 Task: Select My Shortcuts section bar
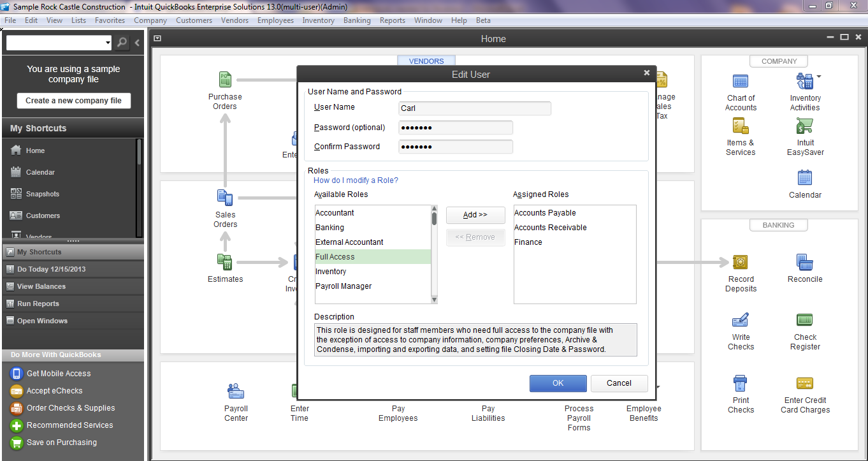(x=73, y=252)
